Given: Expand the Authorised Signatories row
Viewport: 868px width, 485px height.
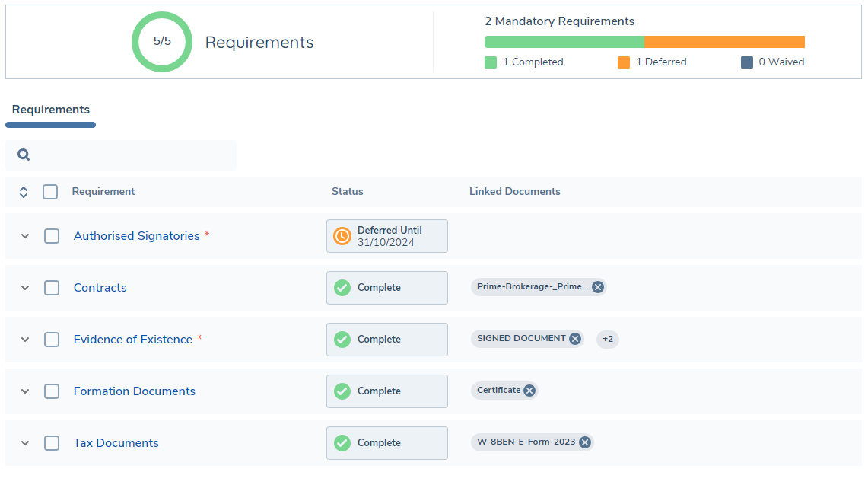Looking at the screenshot, I should coord(25,236).
